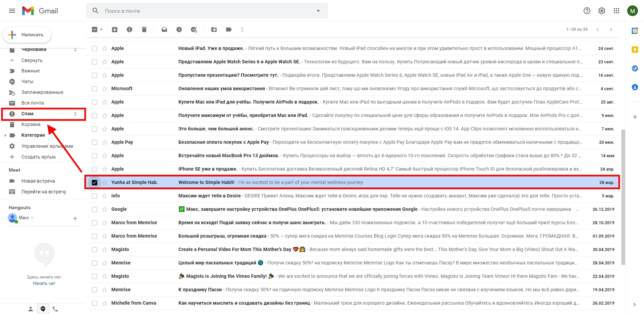Image resolution: width=644 pixels, height=314 pixels.
Task: Click Написать compose button
Action: pos(27,35)
